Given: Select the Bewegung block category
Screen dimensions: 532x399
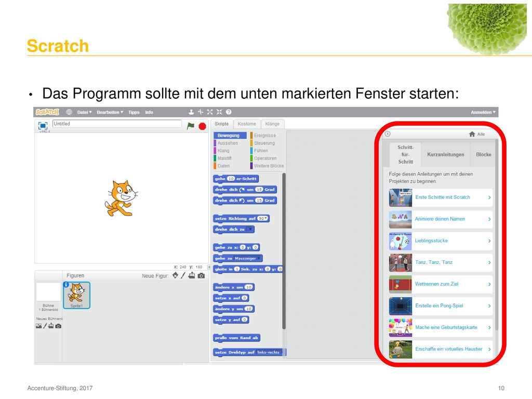Looking at the screenshot, I should pyautogui.click(x=230, y=136).
